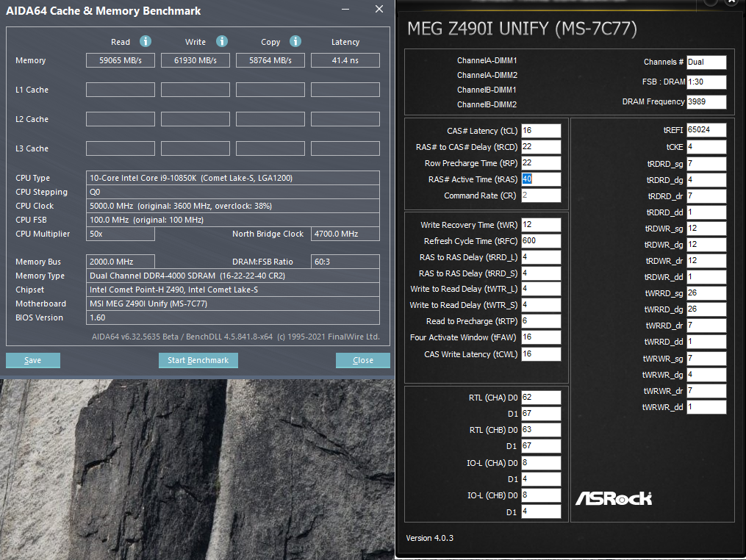This screenshot has height=560, width=746.
Task: Click BIOS Version 1.60 field
Action: pyautogui.click(x=233, y=317)
